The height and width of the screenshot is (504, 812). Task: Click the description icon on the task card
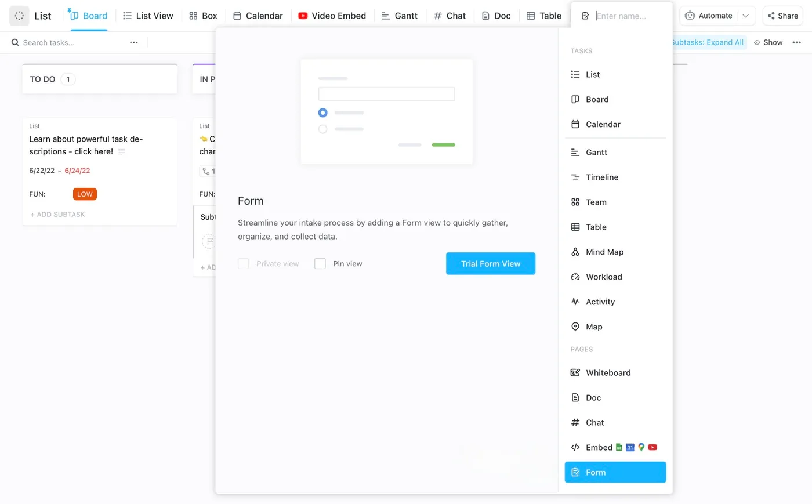click(122, 151)
